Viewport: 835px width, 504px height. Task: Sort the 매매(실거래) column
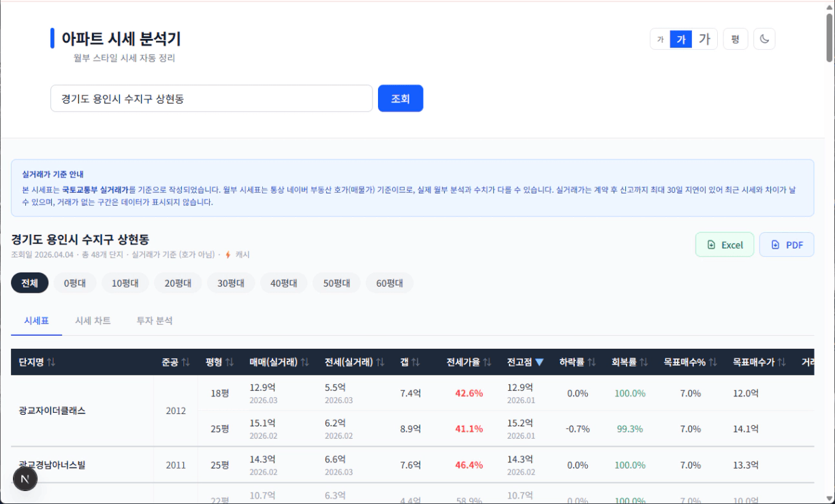304,362
